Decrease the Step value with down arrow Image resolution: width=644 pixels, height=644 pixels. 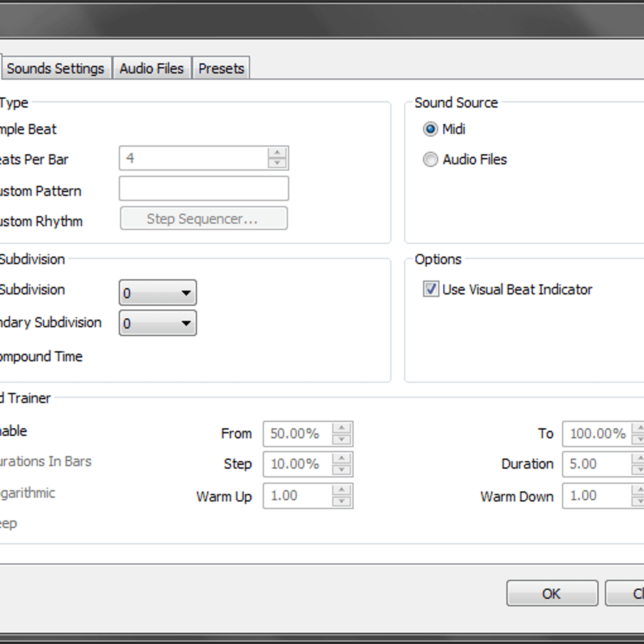pos(342,469)
